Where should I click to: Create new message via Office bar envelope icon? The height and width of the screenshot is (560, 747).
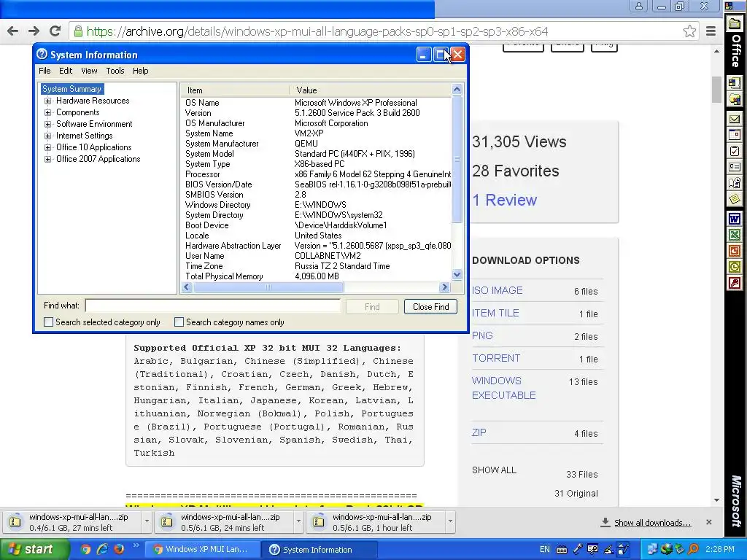click(735, 119)
